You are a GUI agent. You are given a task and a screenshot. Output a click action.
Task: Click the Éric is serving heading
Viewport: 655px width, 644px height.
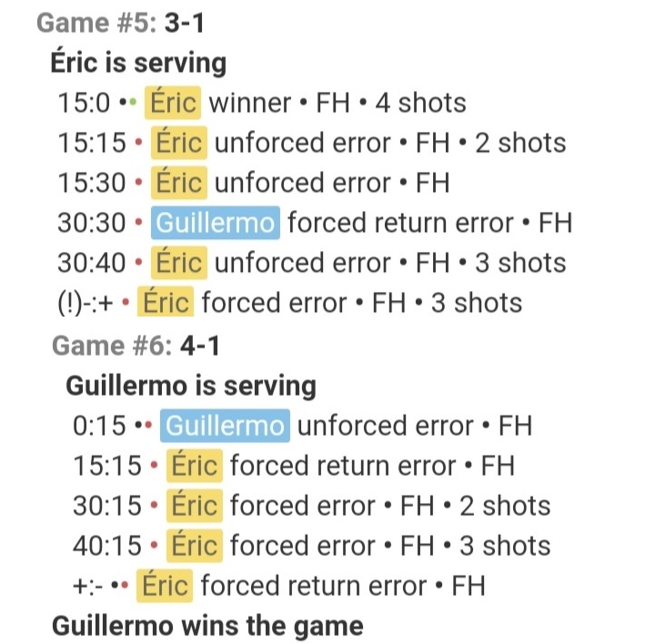pyautogui.click(x=138, y=63)
